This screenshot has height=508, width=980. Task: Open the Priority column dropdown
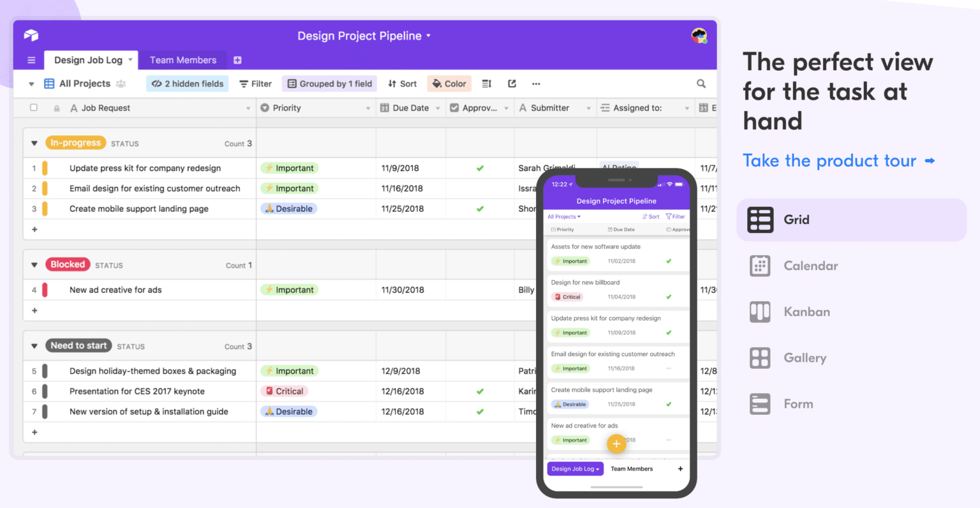click(x=367, y=107)
